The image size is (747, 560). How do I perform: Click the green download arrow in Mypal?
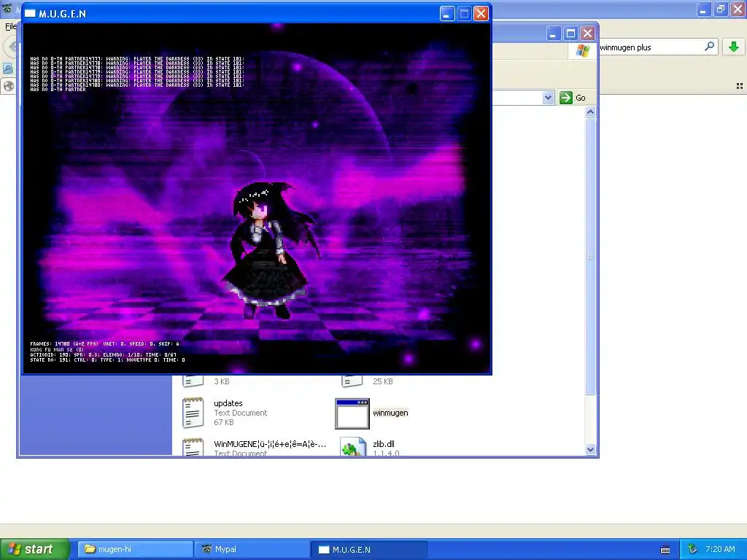click(734, 47)
